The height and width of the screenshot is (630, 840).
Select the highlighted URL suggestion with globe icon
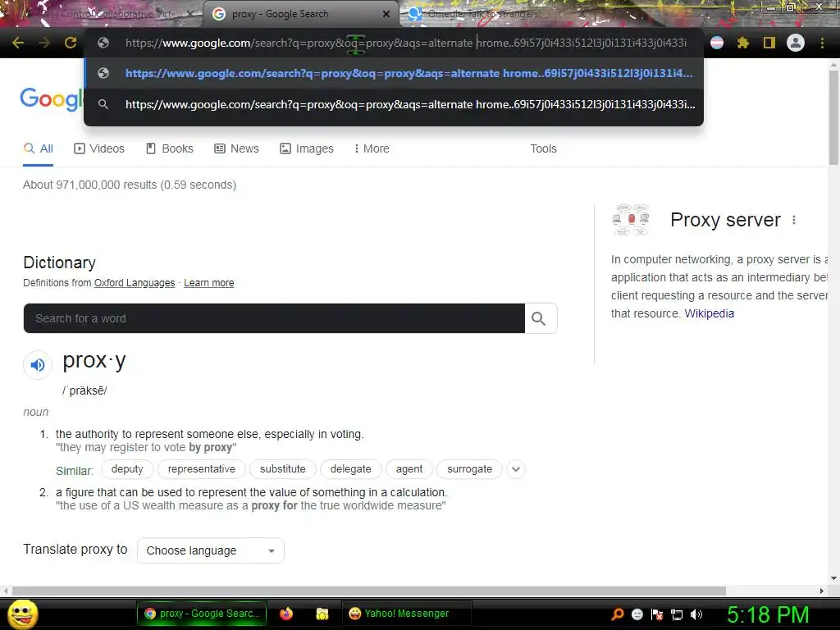(x=394, y=73)
